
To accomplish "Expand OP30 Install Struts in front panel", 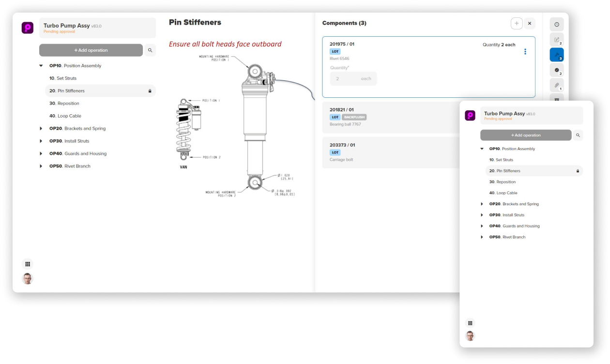I will [x=482, y=215].
